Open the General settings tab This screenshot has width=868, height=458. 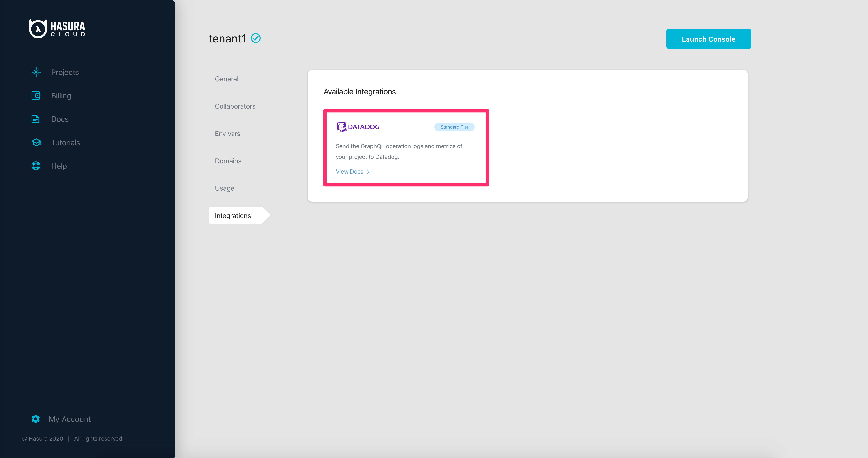[226, 79]
